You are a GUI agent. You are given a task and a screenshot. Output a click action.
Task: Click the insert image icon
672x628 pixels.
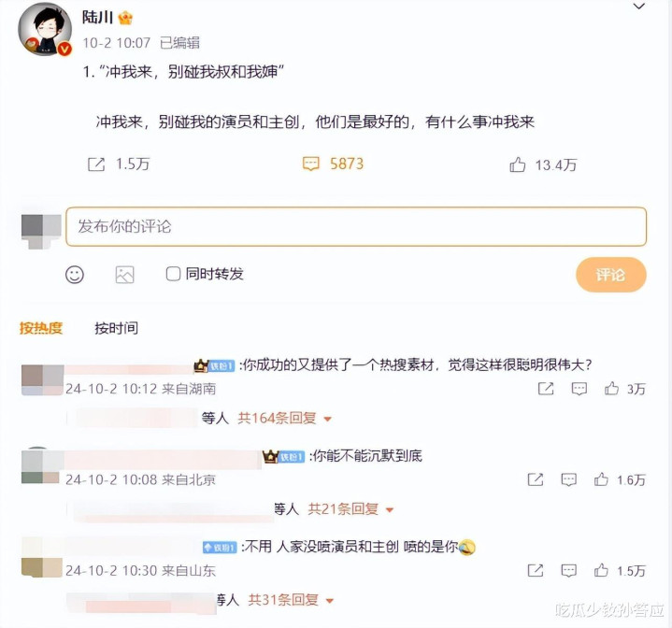click(x=124, y=275)
